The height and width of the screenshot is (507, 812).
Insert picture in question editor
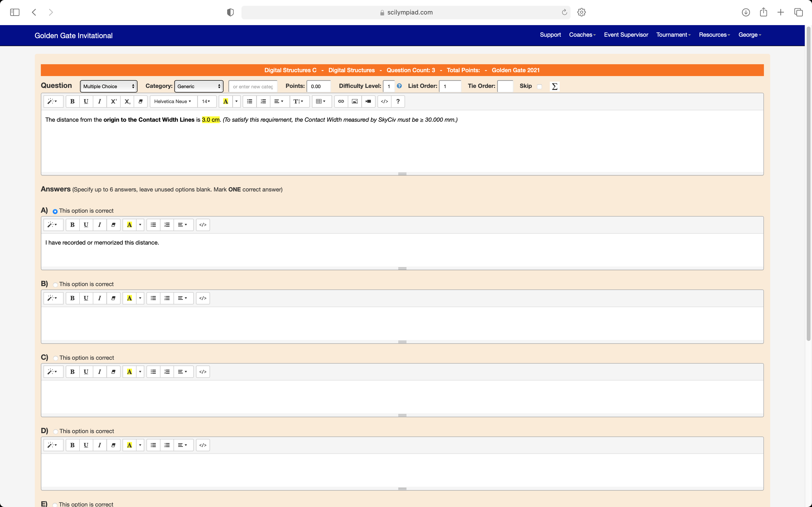click(355, 101)
